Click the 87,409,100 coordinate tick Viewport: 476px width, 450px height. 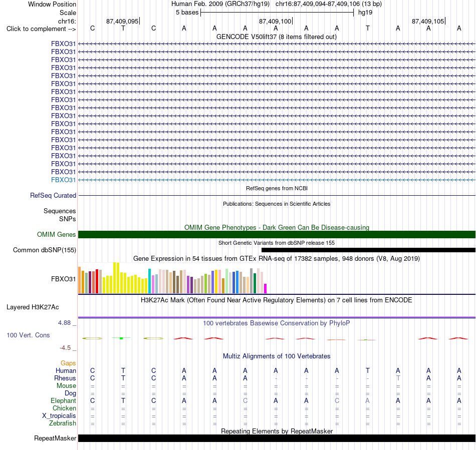tap(275, 21)
